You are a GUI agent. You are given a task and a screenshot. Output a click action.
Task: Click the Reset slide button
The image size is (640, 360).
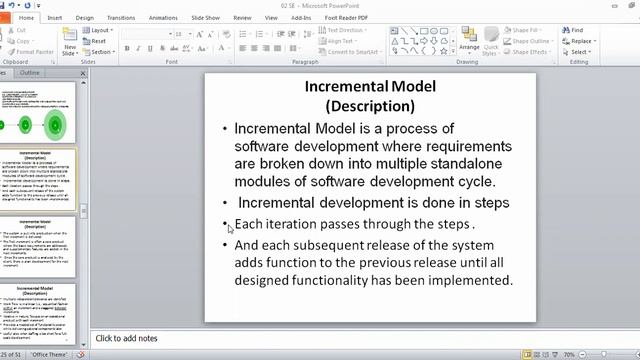pyautogui.click(x=94, y=41)
